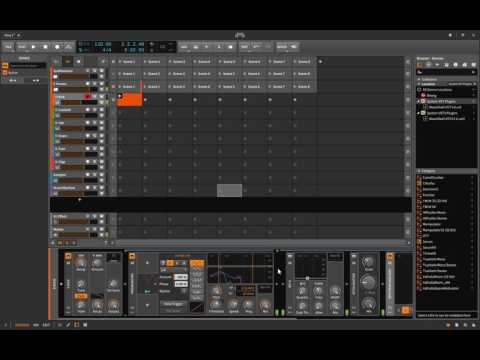Click the down arrow in the second device

click(x=147, y=305)
